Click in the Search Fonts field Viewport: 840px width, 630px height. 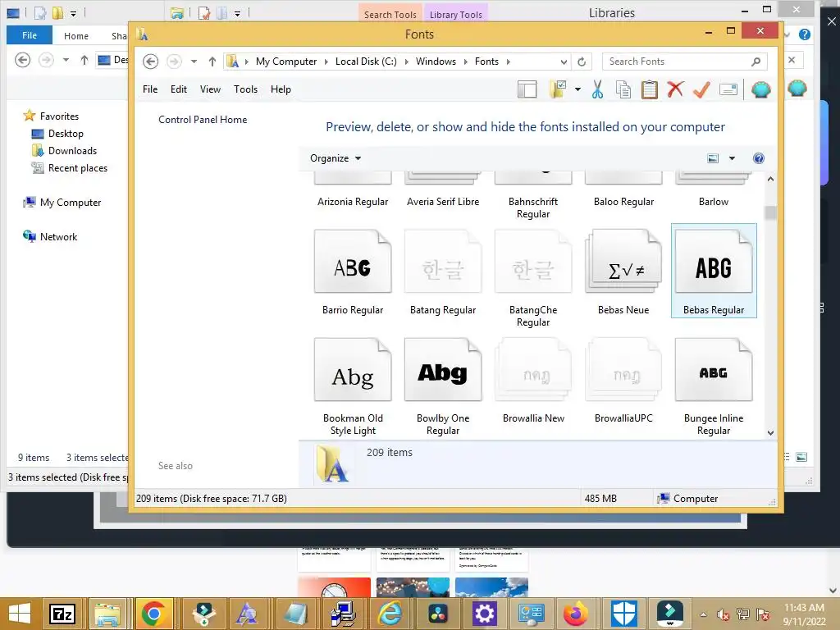click(678, 62)
